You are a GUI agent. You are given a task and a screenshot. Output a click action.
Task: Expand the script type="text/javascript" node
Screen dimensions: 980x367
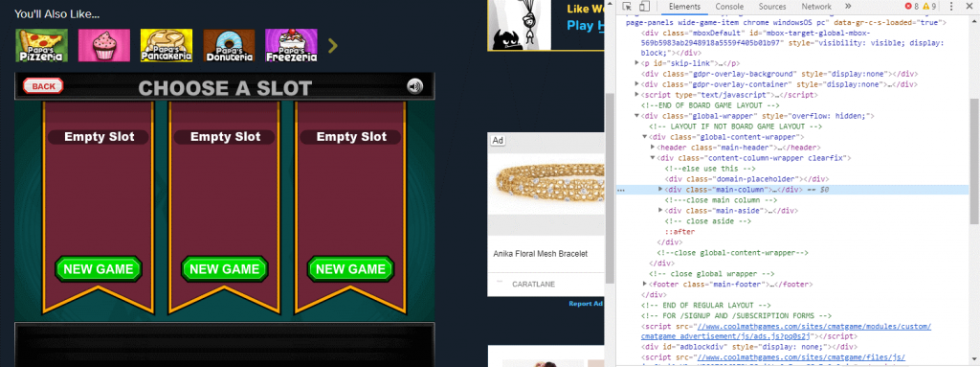pyautogui.click(x=637, y=95)
